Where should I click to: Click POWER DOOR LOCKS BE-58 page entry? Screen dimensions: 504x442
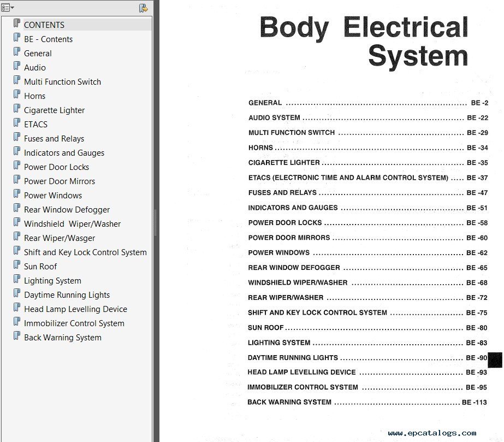click(368, 222)
